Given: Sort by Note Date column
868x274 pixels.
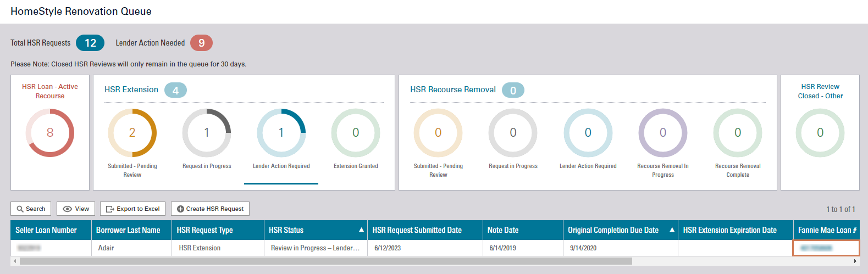Looking at the screenshot, I should click(523, 230).
